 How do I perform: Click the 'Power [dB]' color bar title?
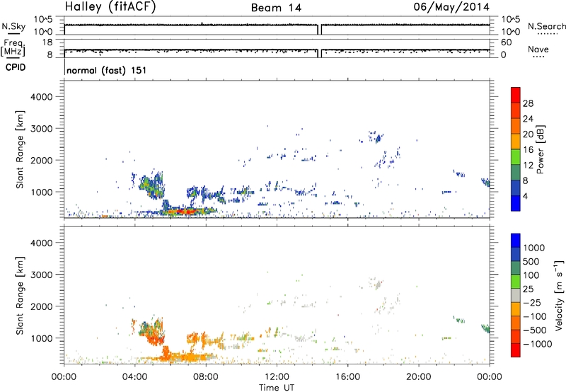[540, 149]
